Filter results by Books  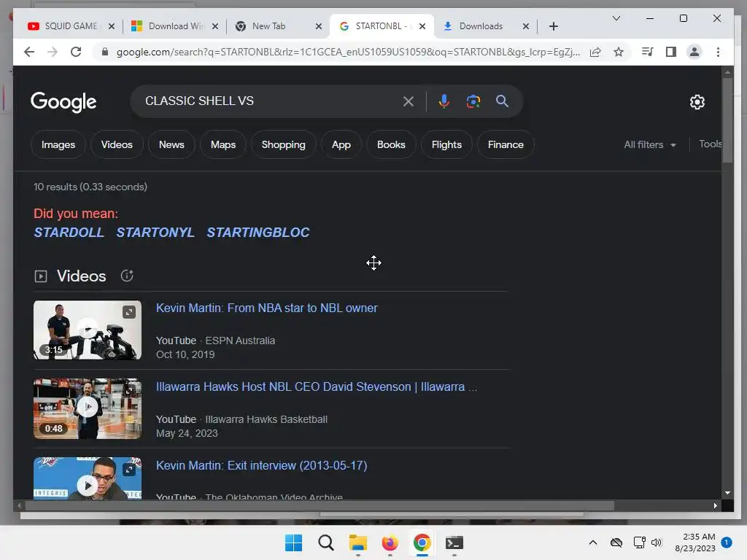point(391,145)
